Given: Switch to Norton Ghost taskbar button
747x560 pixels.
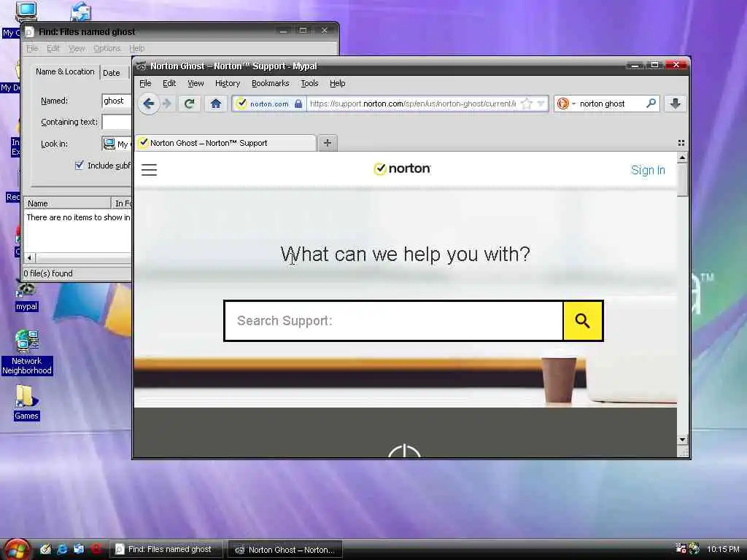Looking at the screenshot, I should 285,550.
